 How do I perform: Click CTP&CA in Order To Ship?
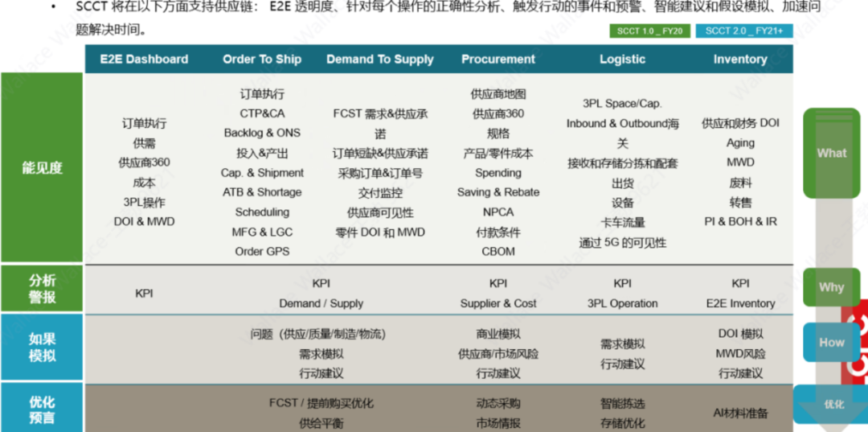[262, 113]
